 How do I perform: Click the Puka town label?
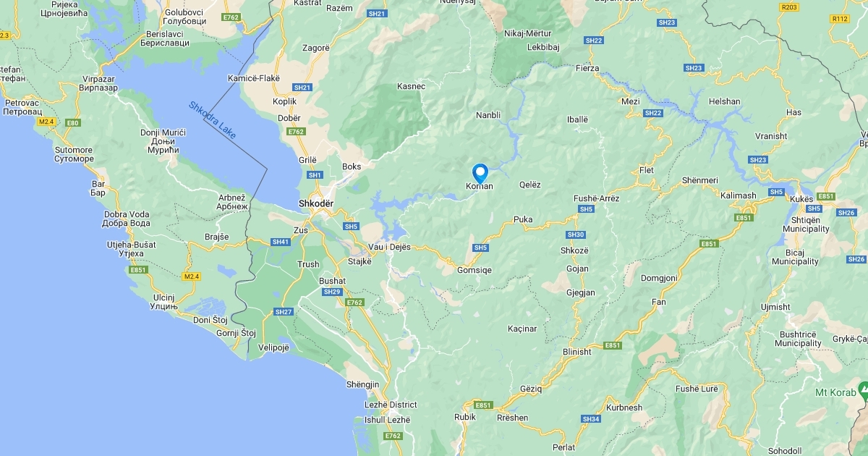tap(523, 219)
